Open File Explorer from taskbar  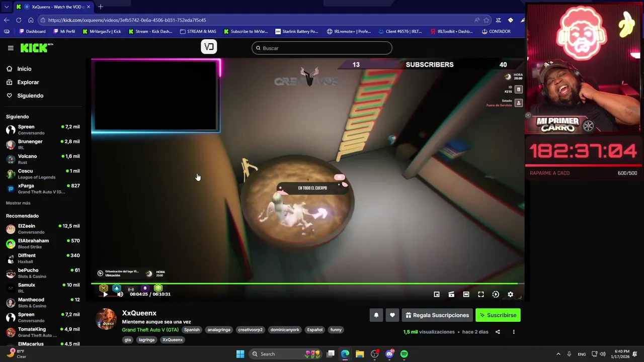pos(360,354)
